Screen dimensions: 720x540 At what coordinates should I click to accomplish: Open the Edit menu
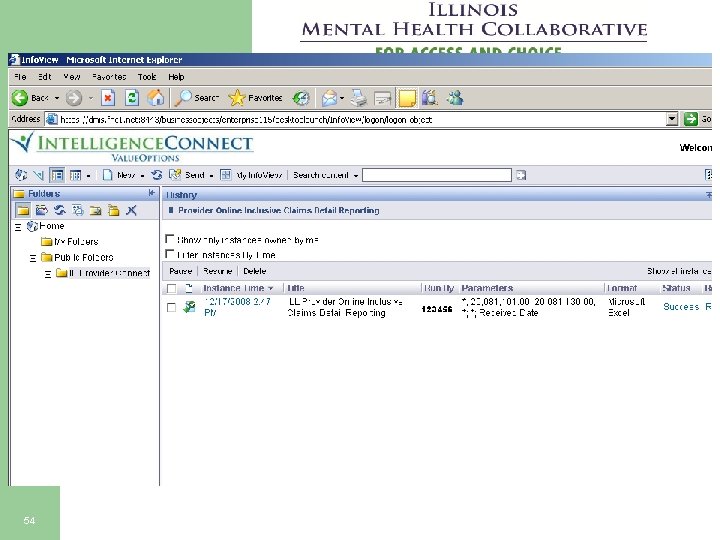[45, 77]
